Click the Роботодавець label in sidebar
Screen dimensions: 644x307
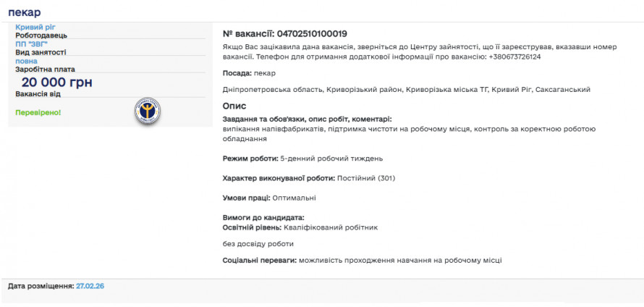41,35
